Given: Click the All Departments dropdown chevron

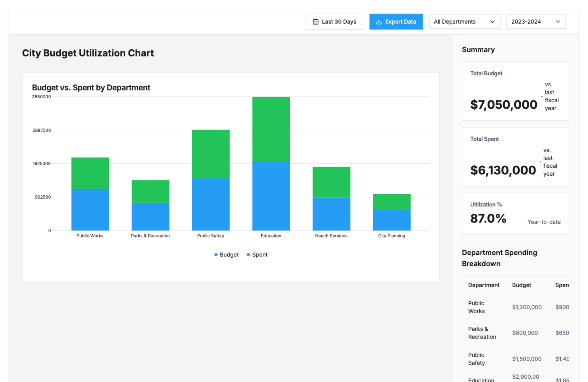Looking at the screenshot, I should click(492, 22).
